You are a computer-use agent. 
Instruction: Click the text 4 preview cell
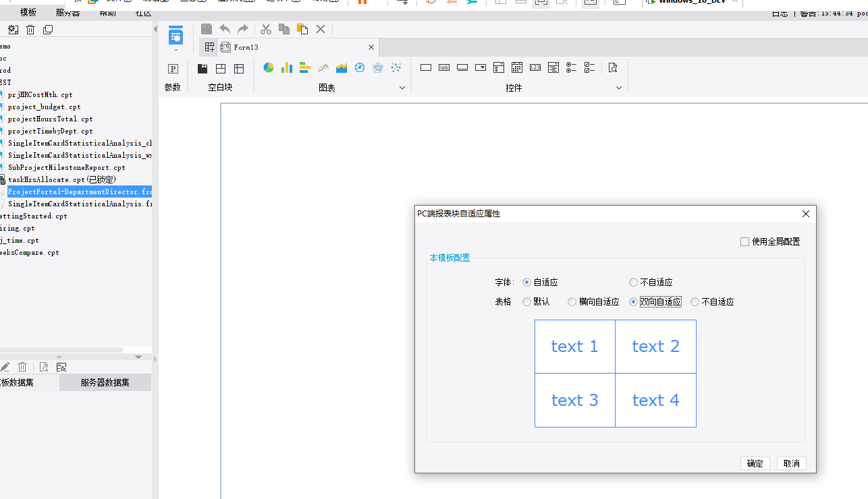(655, 401)
